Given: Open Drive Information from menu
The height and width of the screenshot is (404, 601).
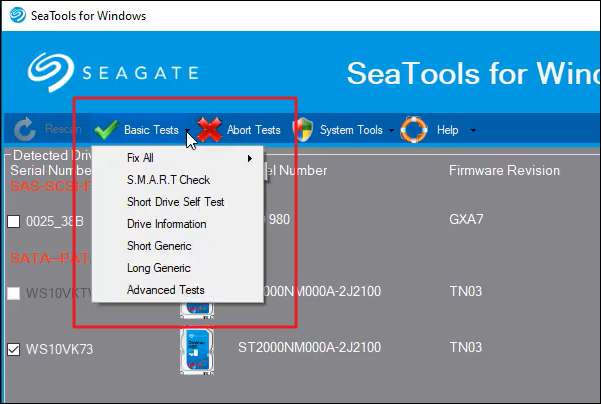Looking at the screenshot, I should (x=178, y=224).
